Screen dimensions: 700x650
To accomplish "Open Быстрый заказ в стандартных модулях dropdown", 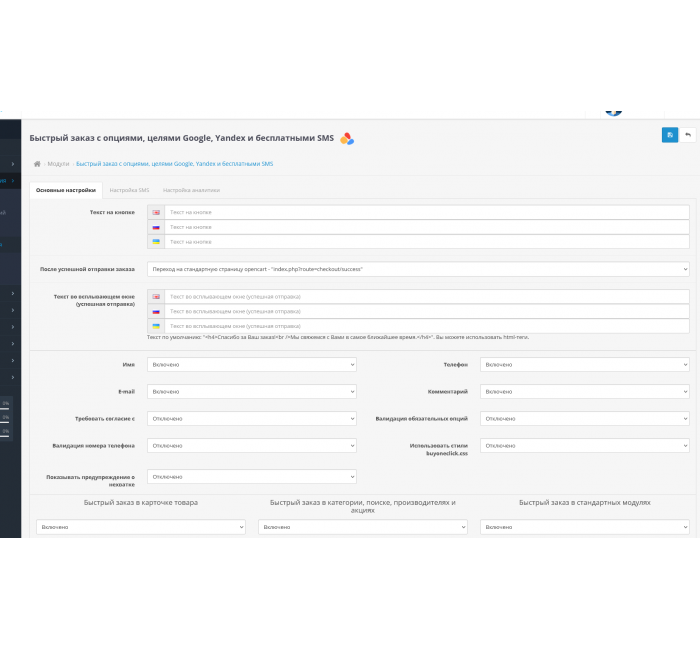I will click(585, 527).
